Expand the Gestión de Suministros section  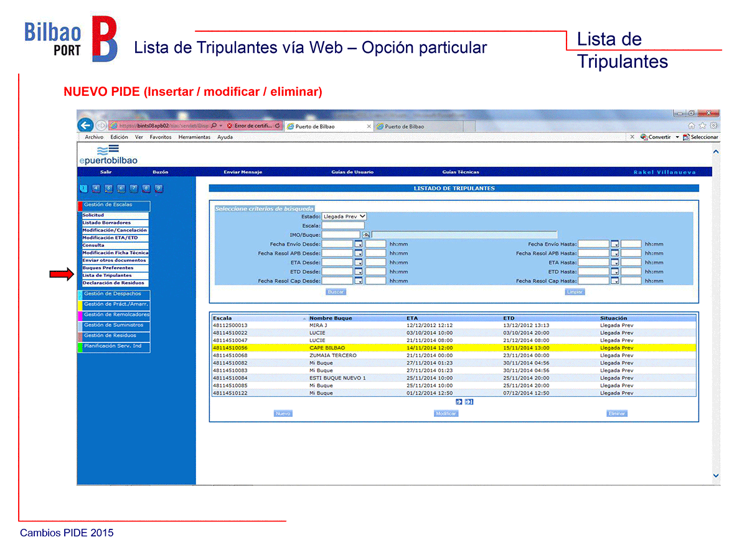pyautogui.click(x=113, y=325)
